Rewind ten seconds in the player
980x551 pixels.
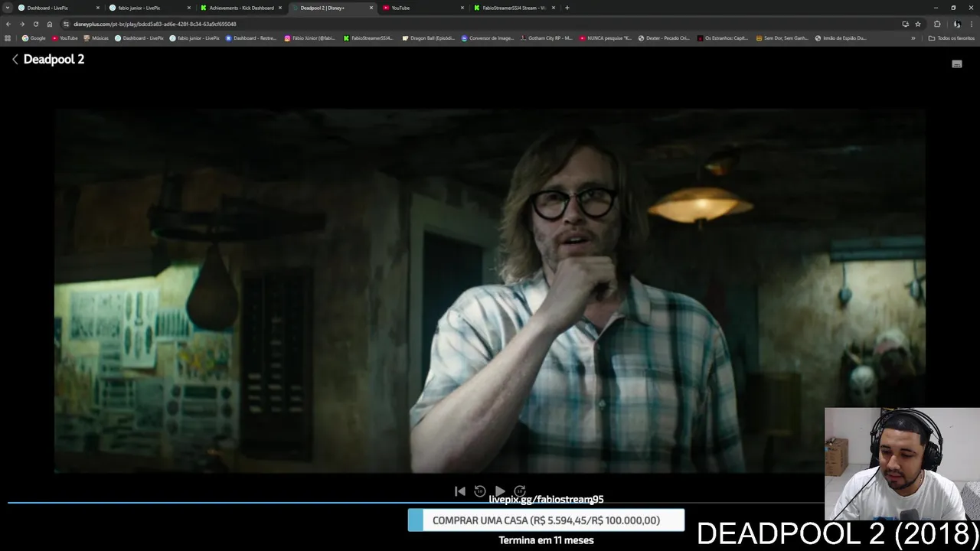[x=479, y=491]
